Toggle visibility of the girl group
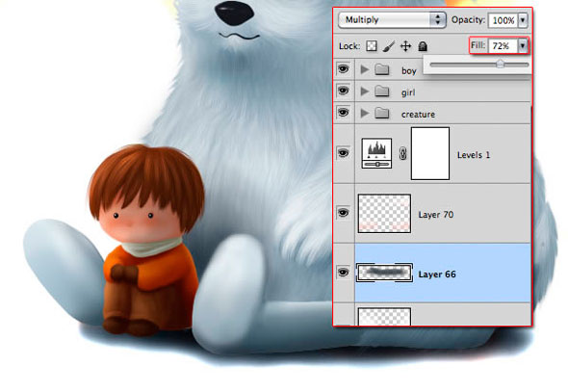 (x=343, y=91)
